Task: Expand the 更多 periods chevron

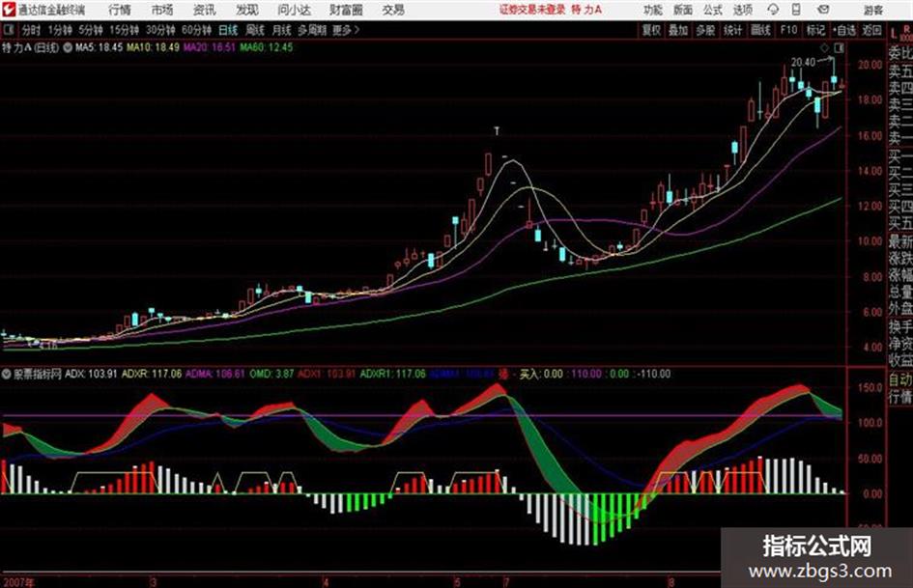Action: [346, 30]
